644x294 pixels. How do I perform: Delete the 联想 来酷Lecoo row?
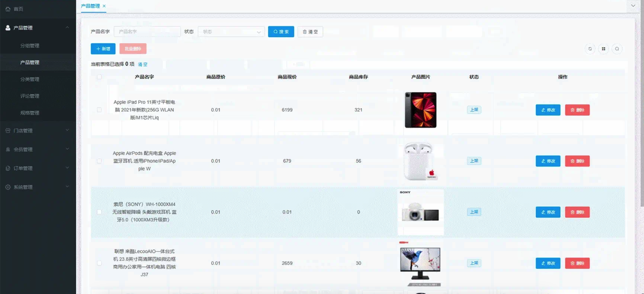pos(577,263)
